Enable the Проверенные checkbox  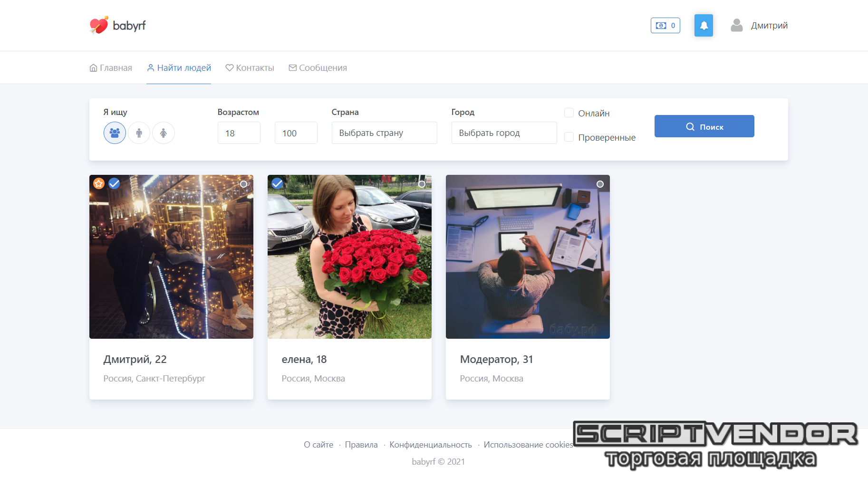(569, 137)
